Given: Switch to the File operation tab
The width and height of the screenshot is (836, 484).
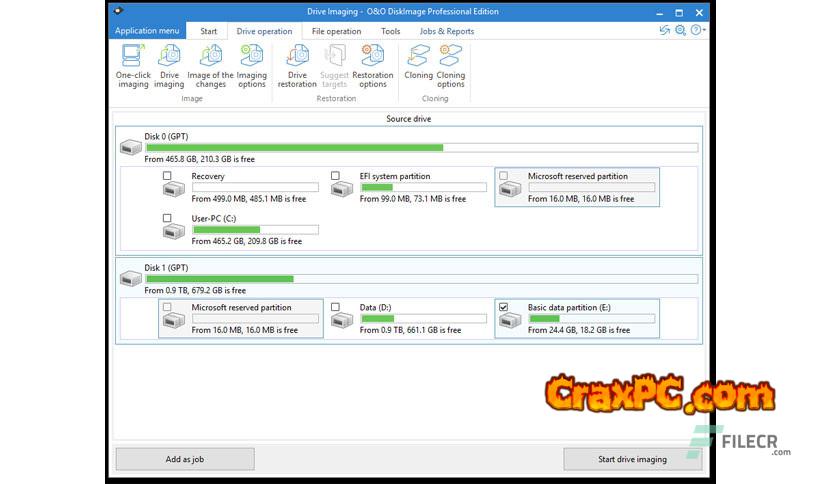Looking at the screenshot, I should click(336, 31).
